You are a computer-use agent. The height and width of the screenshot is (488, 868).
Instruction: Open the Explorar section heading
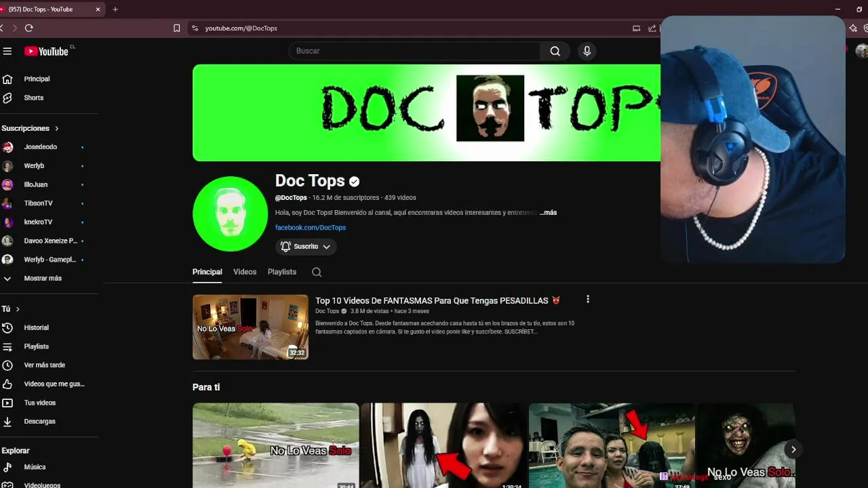(16, 451)
